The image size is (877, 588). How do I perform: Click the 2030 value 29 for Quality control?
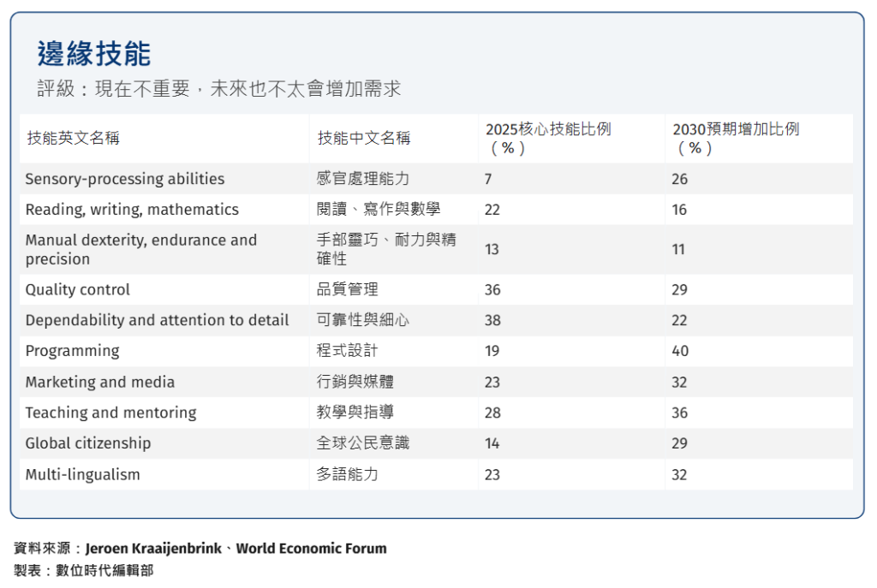(x=679, y=290)
